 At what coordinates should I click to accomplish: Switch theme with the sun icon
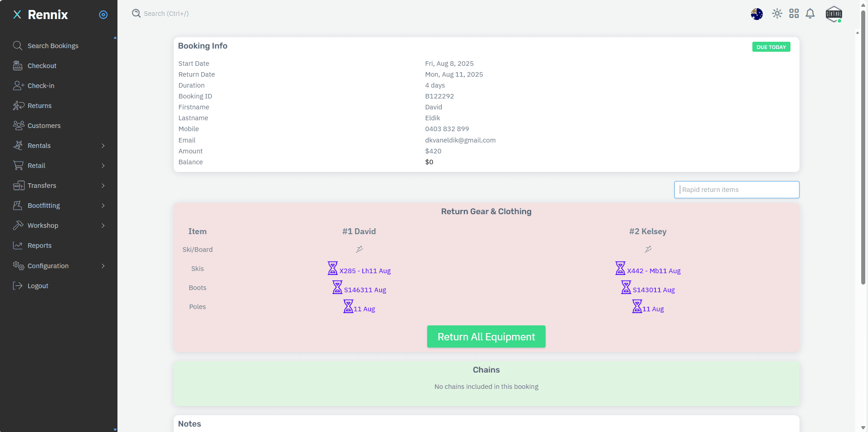click(777, 14)
